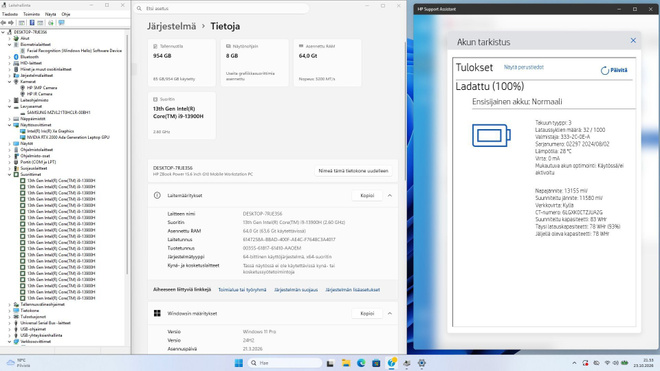Click the HID-laitteet device category icon
The width and height of the screenshot is (660, 371).
[x=16, y=63]
